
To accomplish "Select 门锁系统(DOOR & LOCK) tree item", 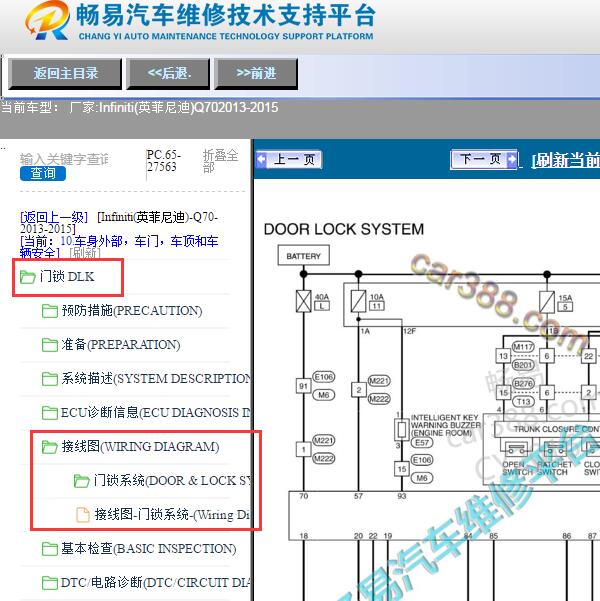I will click(173, 481).
